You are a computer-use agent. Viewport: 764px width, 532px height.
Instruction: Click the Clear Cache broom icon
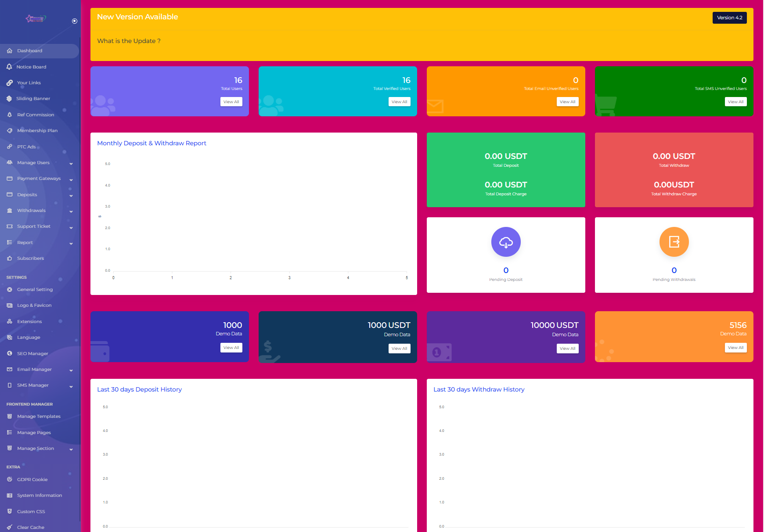[10, 527]
